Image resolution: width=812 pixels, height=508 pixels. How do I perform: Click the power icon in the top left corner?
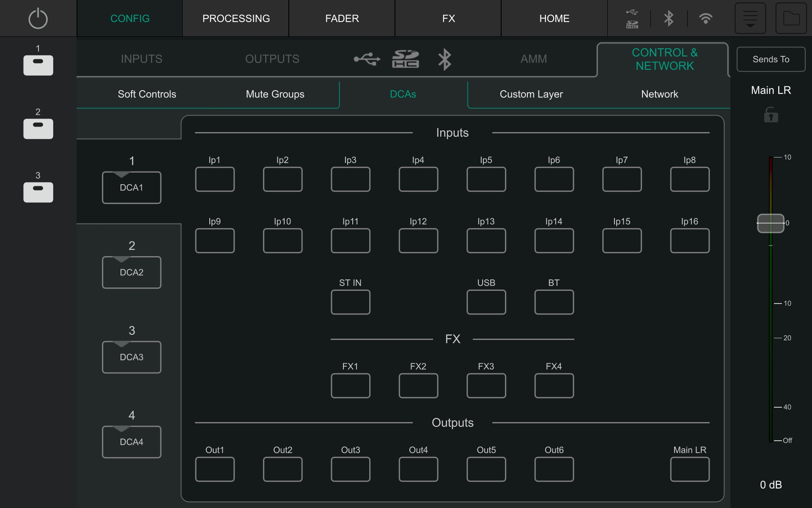point(38,19)
